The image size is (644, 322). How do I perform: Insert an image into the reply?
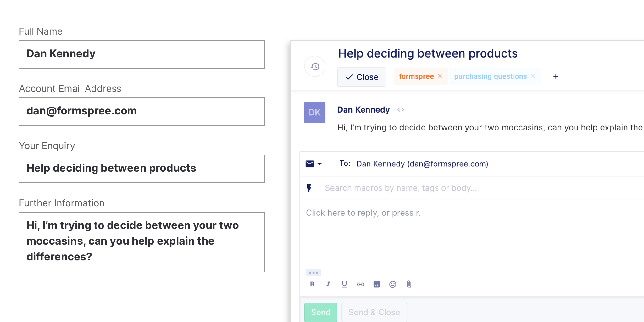tap(376, 284)
